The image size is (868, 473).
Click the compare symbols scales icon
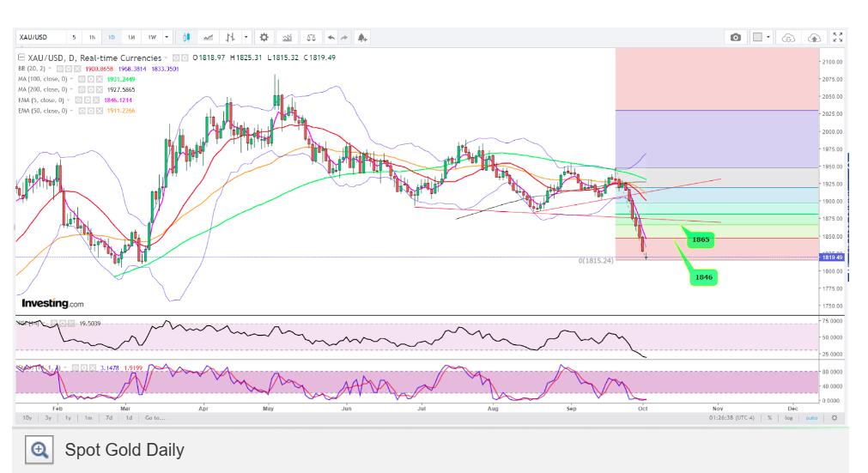tap(311, 37)
